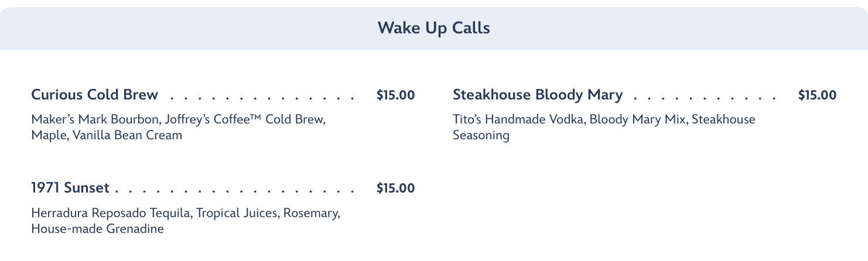The image size is (868, 261).
Task: Click the Steakhouse Bloody Mary $15.00 price
Action: coord(817,95)
